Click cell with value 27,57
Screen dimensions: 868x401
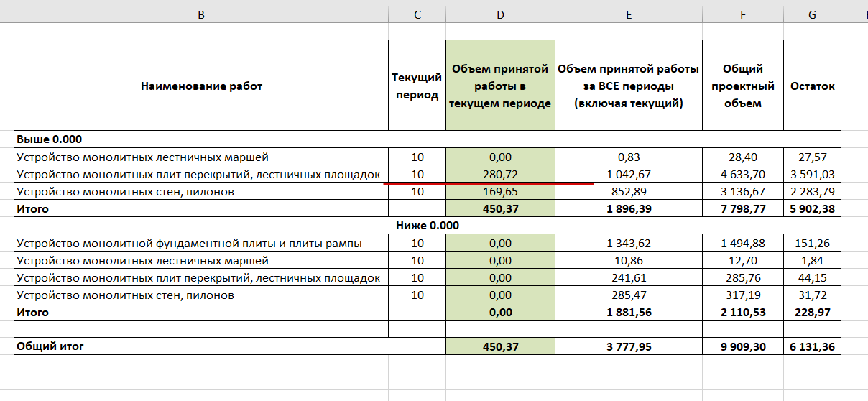point(812,157)
